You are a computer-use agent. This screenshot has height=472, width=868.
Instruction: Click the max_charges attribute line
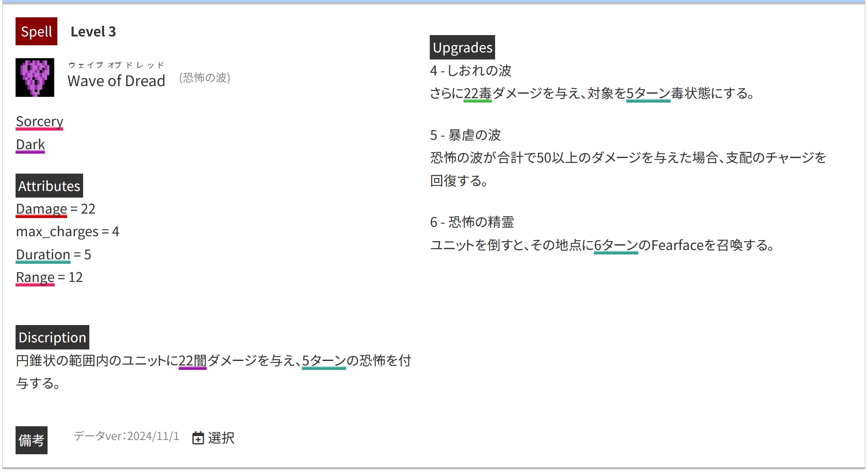(68, 231)
